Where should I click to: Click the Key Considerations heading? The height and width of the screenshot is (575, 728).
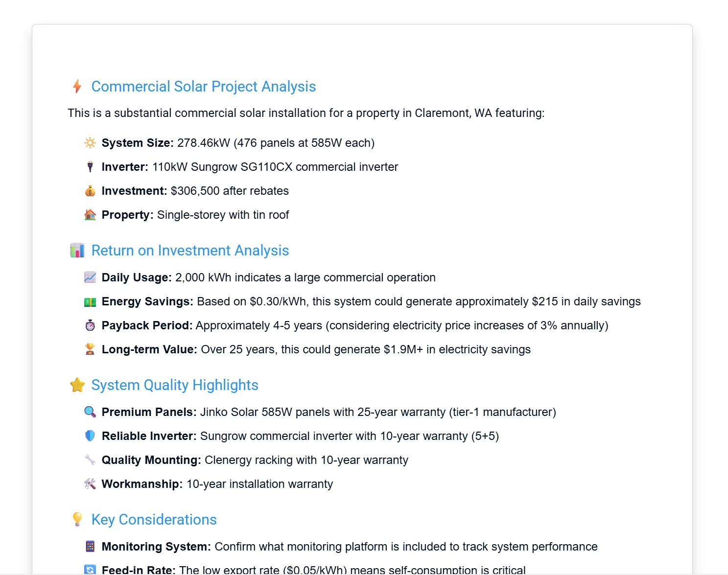tap(154, 520)
